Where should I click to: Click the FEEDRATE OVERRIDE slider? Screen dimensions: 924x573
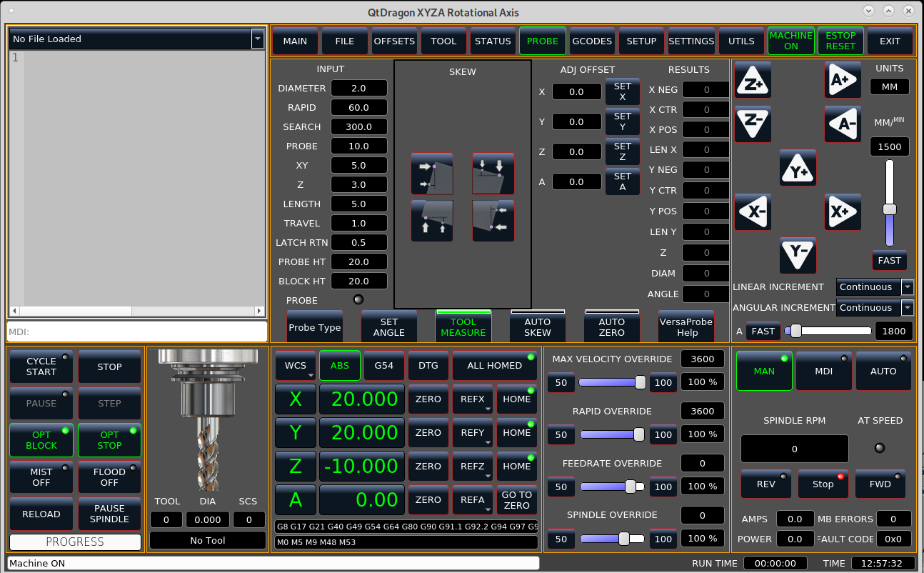[612, 487]
